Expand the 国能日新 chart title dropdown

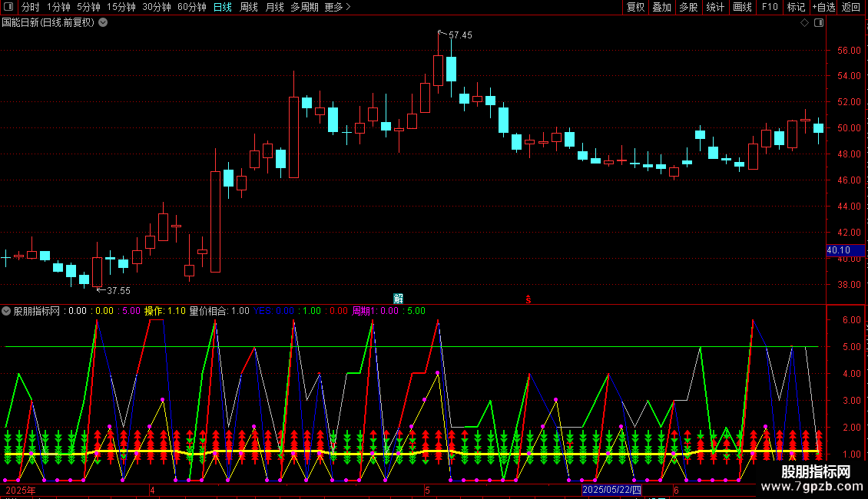[x=103, y=22]
